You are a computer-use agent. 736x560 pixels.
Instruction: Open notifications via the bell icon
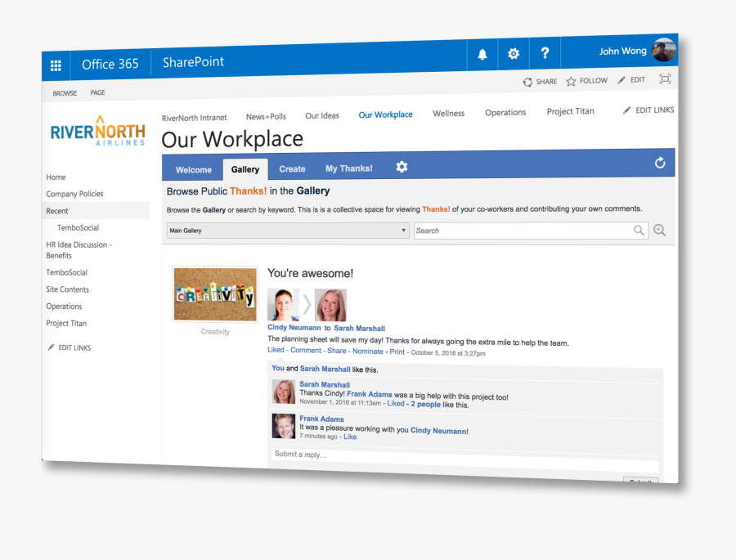[x=482, y=54]
